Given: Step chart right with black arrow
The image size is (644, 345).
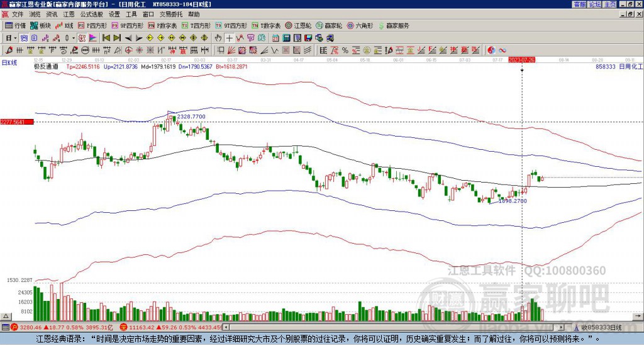Looking at the screenshot, I should pyautogui.click(x=139, y=38).
